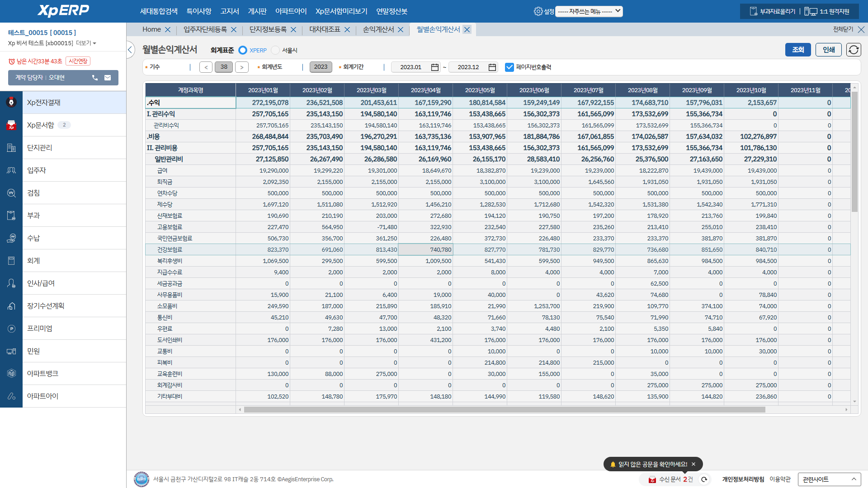Viewport: 868px width, 488px height.
Task: Click the mail icon for contract manager
Action: tap(108, 78)
